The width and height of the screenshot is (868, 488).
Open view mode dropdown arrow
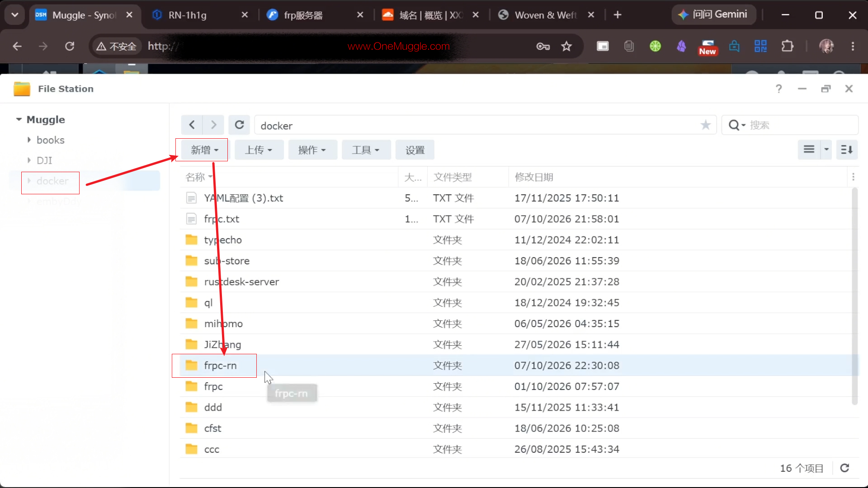tap(826, 150)
